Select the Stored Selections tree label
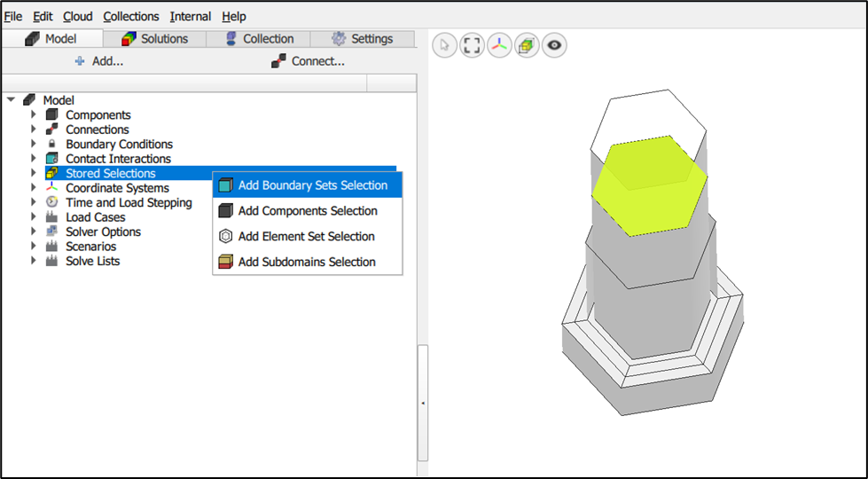 111,173
